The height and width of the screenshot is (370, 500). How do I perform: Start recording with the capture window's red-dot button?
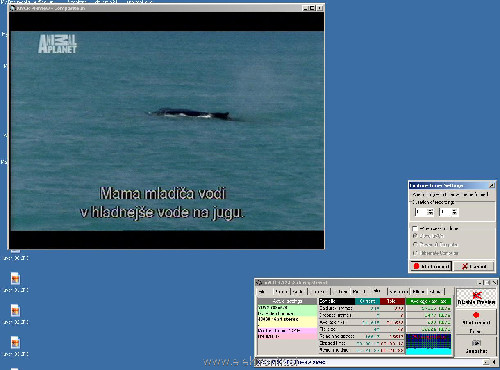pos(476,322)
